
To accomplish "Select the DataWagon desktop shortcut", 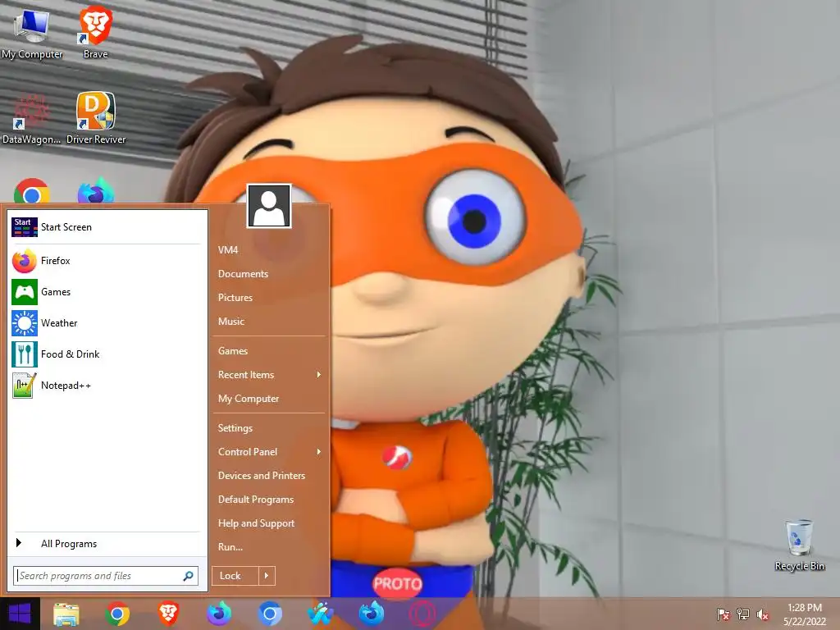I will point(31,119).
